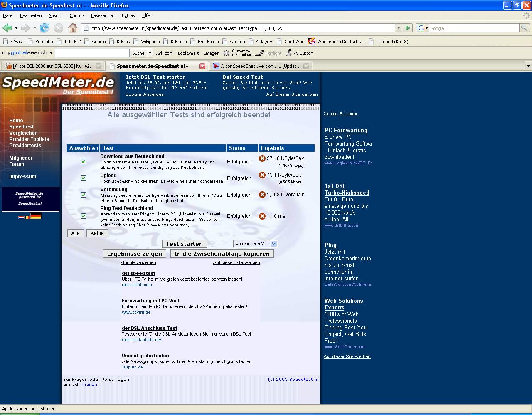Click the error icon beside 1,268.0 Verb/Min
The height and width of the screenshot is (415, 532).
click(262, 195)
